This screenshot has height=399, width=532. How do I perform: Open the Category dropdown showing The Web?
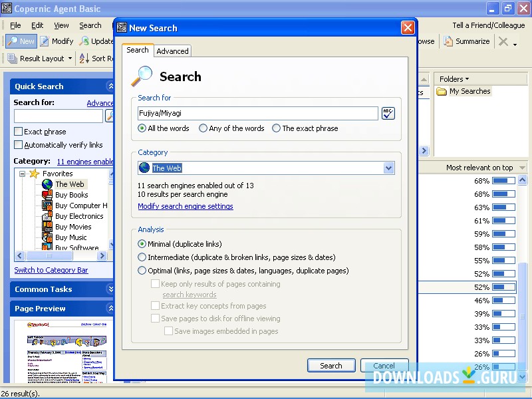pyautogui.click(x=389, y=168)
